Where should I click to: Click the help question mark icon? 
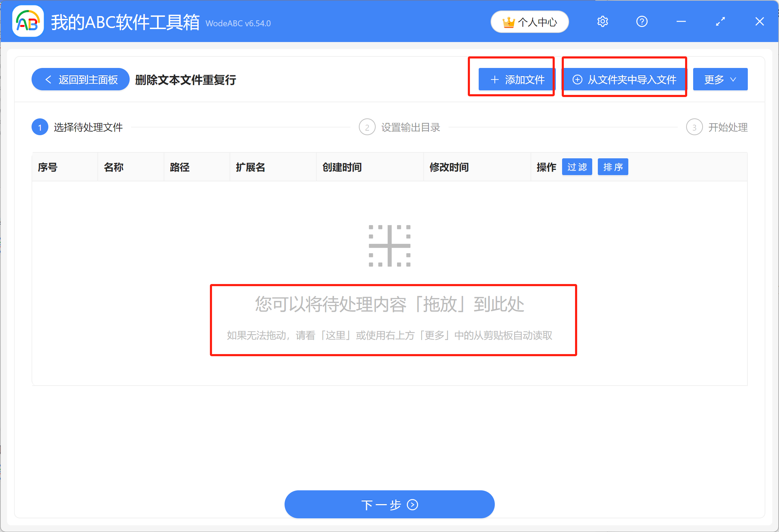642,21
